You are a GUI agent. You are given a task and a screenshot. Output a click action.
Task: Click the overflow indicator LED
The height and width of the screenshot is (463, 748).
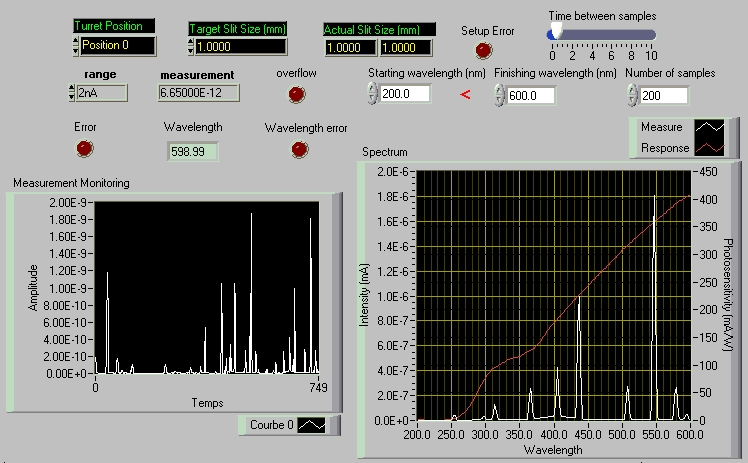pyautogui.click(x=296, y=94)
